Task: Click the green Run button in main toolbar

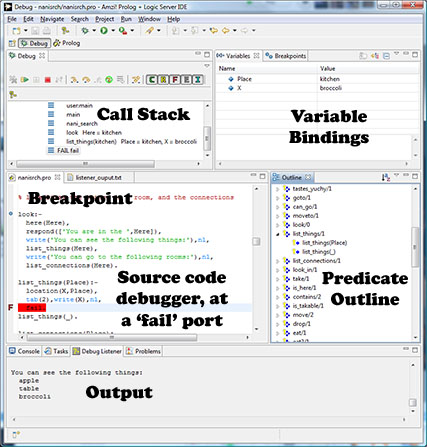Action: coord(104,31)
